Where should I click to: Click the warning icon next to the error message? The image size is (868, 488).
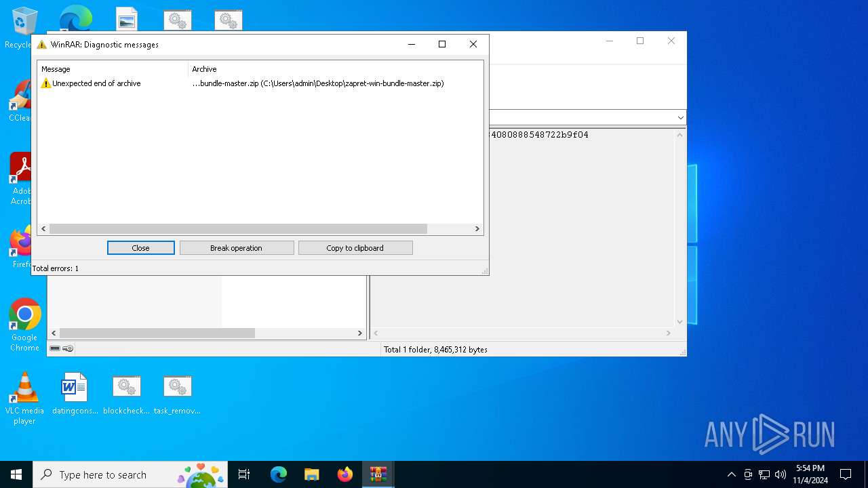tap(46, 83)
